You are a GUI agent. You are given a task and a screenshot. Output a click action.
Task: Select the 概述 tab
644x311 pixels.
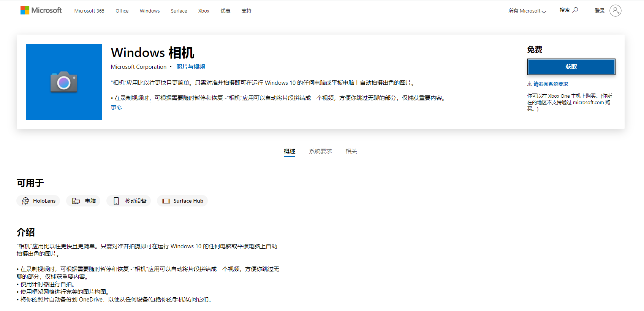(290, 151)
